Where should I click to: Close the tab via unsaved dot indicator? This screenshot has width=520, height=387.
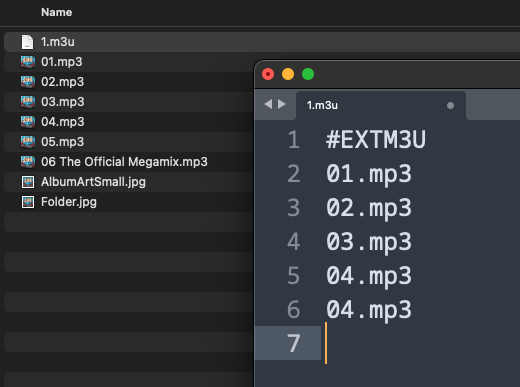[x=450, y=106]
